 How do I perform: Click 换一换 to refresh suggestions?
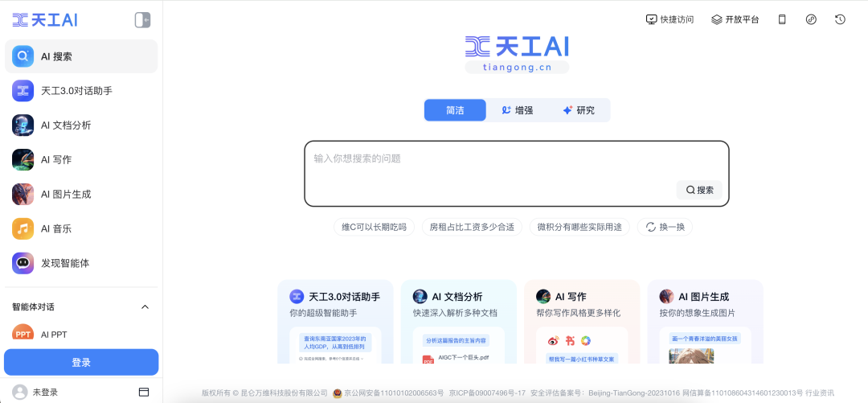(665, 227)
